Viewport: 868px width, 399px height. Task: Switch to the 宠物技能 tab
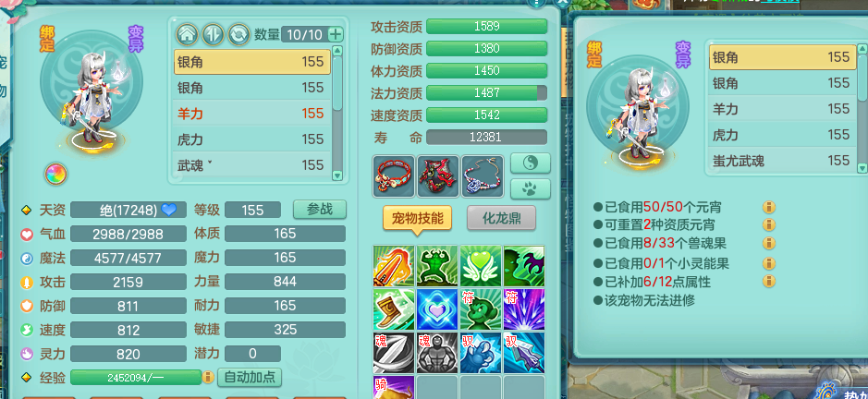click(418, 218)
